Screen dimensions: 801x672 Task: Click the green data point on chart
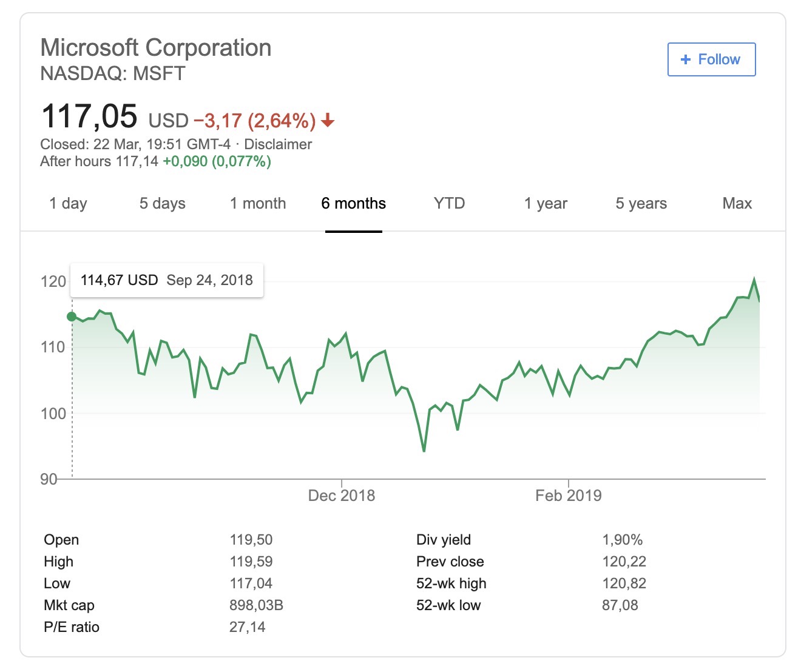[72, 317]
